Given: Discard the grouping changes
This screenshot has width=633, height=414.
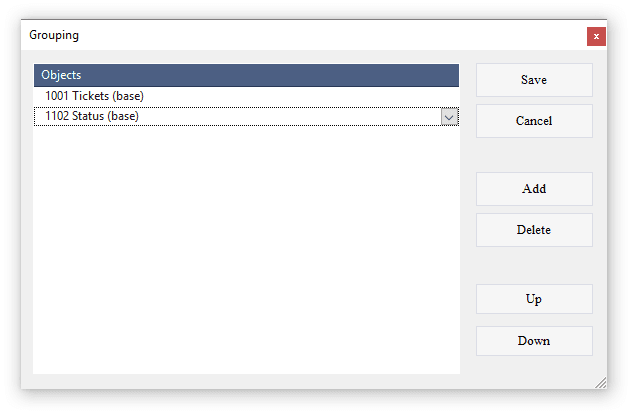Looking at the screenshot, I should pos(534,121).
